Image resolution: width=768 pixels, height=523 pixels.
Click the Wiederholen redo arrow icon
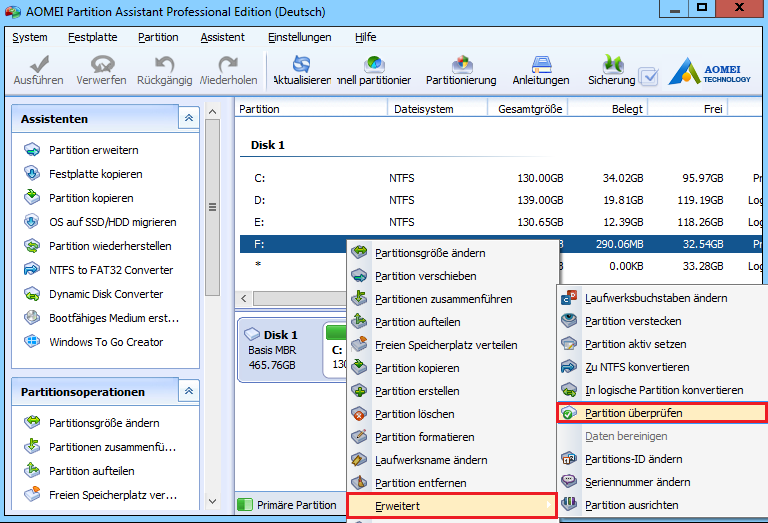[x=228, y=64]
